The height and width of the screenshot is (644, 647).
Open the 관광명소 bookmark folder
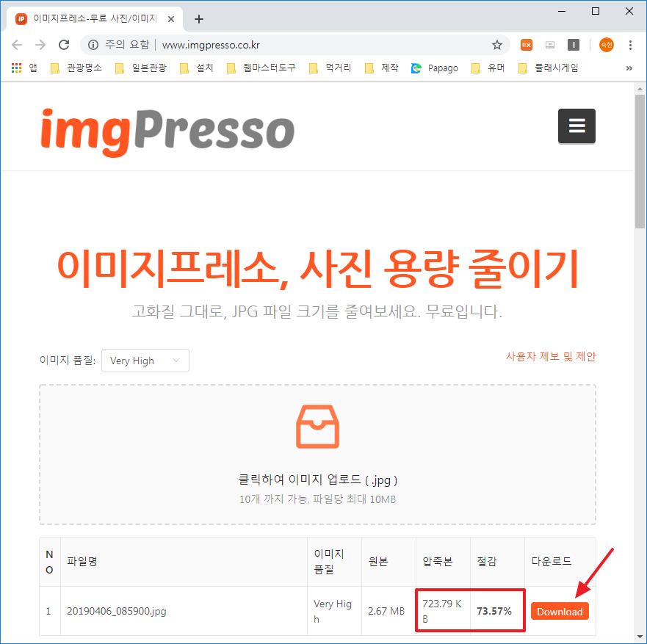pos(76,68)
